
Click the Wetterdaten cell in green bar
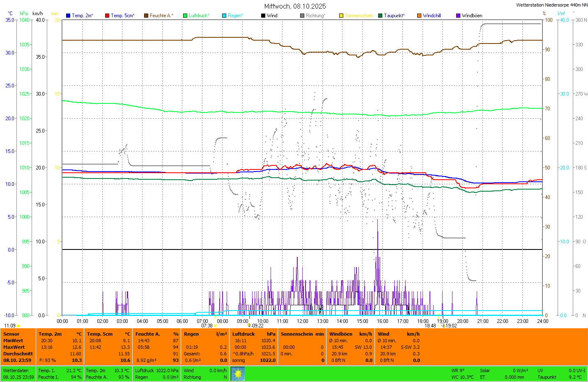pos(16,371)
